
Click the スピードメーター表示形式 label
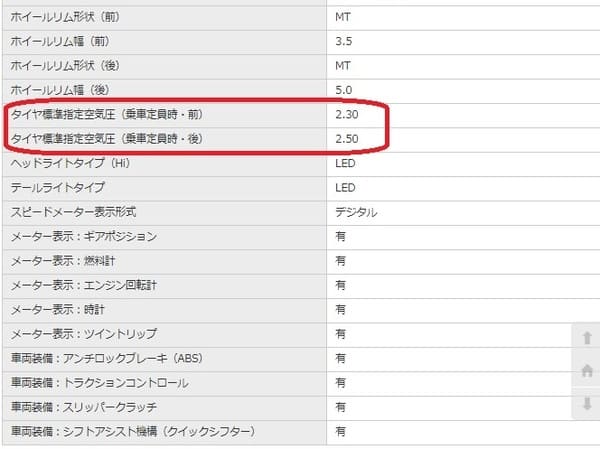[x=73, y=212]
